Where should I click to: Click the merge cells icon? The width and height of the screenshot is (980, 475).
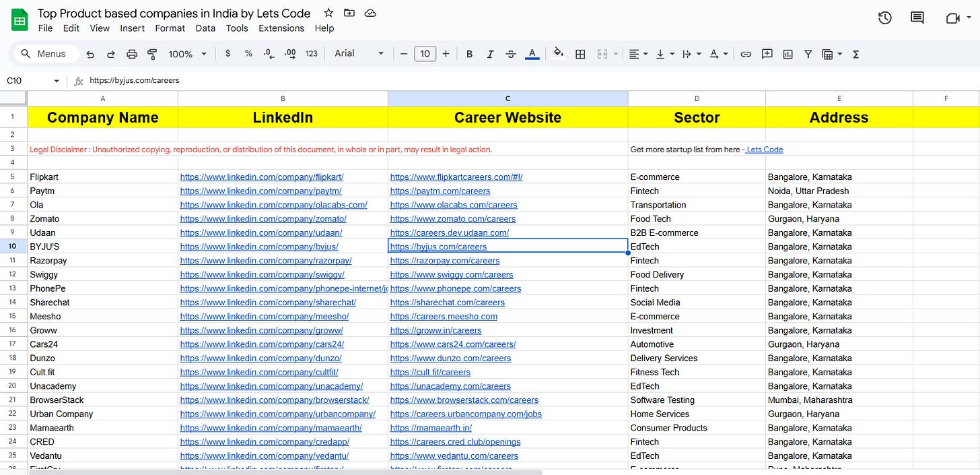(x=602, y=54)
